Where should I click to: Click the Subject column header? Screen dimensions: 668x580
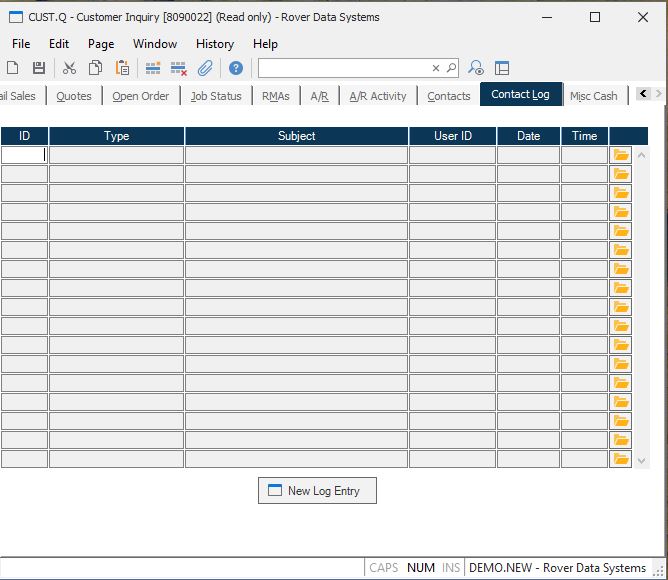(296, 136)
